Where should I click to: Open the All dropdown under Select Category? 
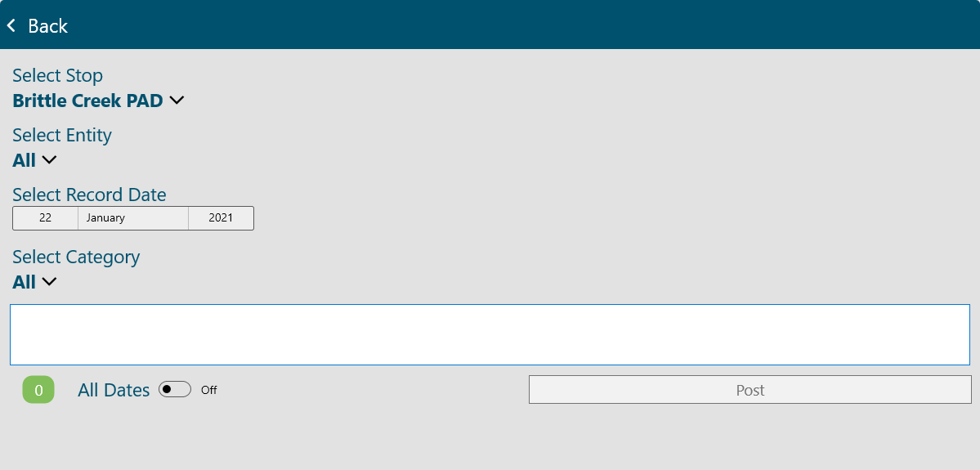click(x=34, y=282)
